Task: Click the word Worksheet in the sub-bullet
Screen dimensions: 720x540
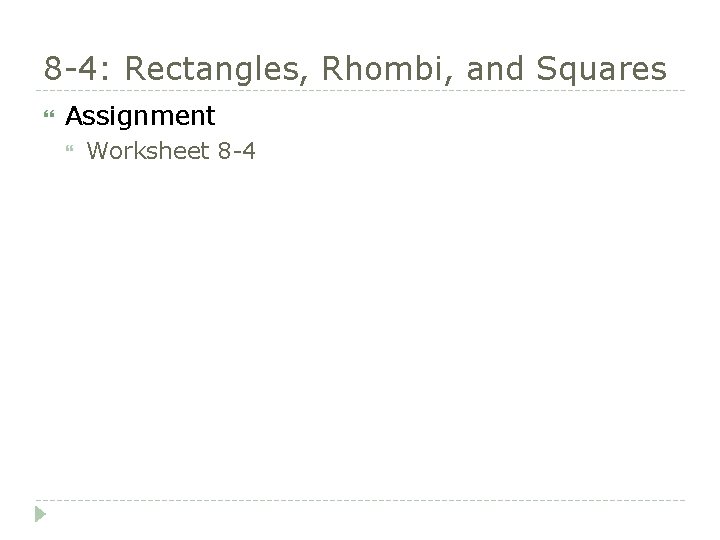Action: point(148,151)
